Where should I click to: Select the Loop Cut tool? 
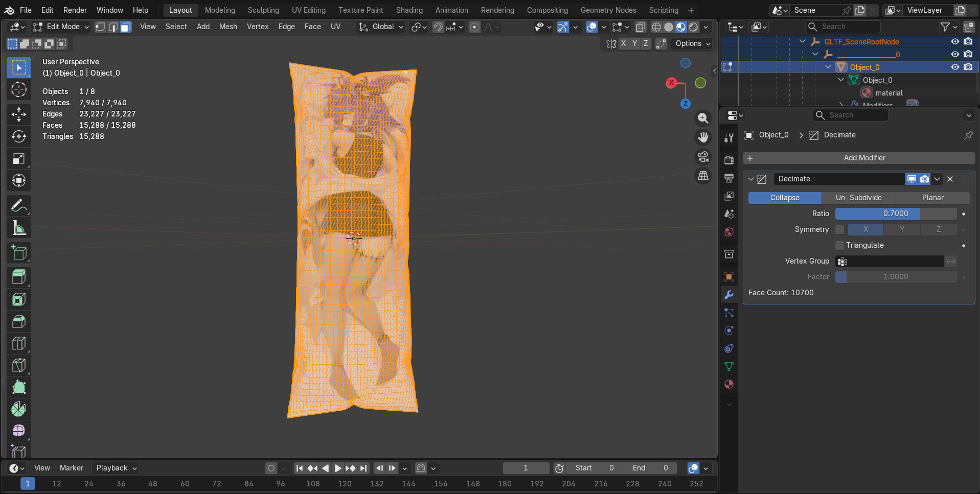[x=19, y=343]
